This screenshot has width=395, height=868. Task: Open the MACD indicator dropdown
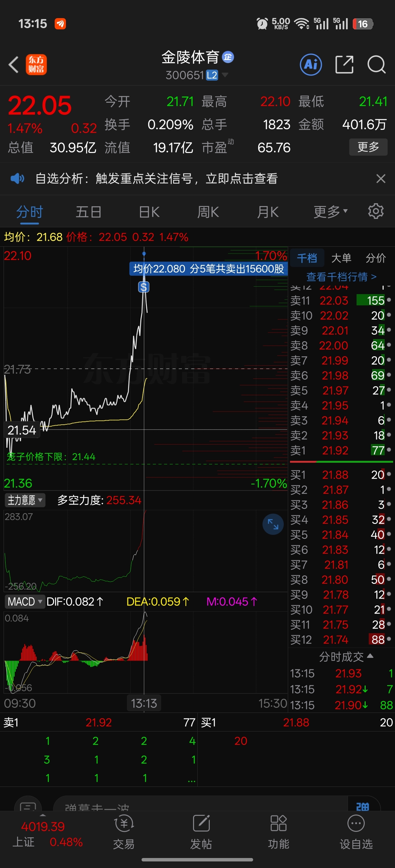[25, 601]
